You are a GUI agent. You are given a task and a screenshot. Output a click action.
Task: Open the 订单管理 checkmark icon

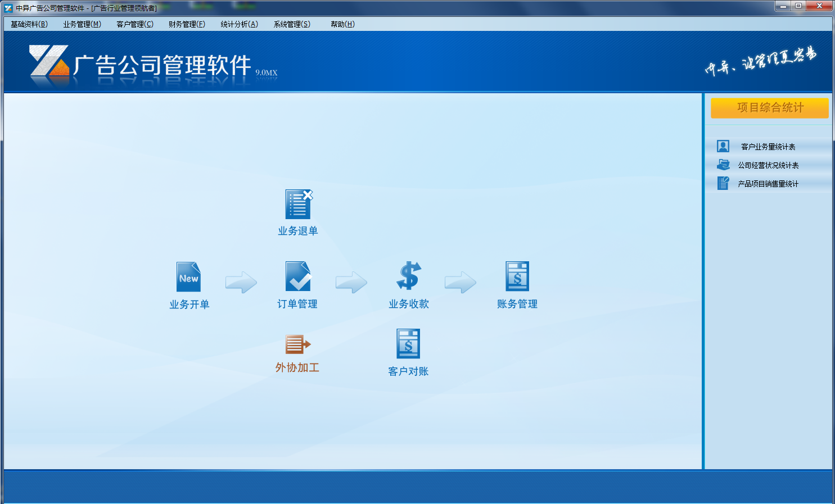(x=298, y=276)
